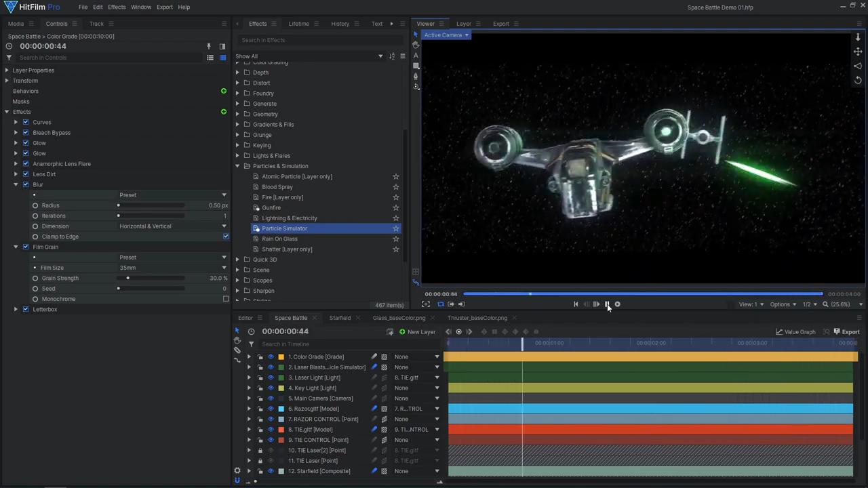Select the viewer selection arrow tool
This screenshot has height=488, width=868.
point(416,35)
